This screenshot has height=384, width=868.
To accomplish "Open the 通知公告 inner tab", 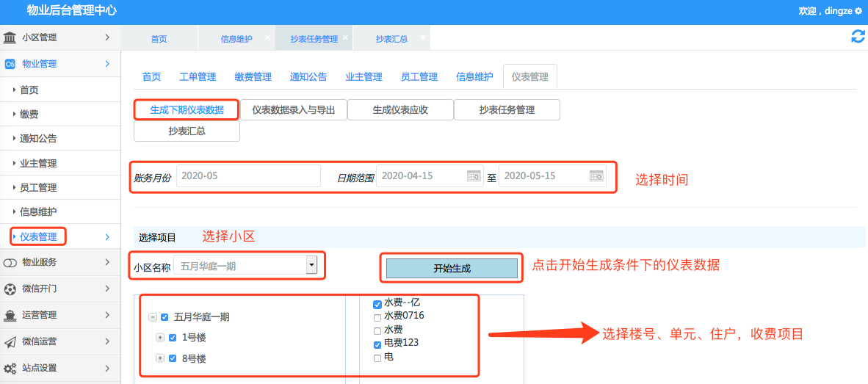I will point(308,77).
